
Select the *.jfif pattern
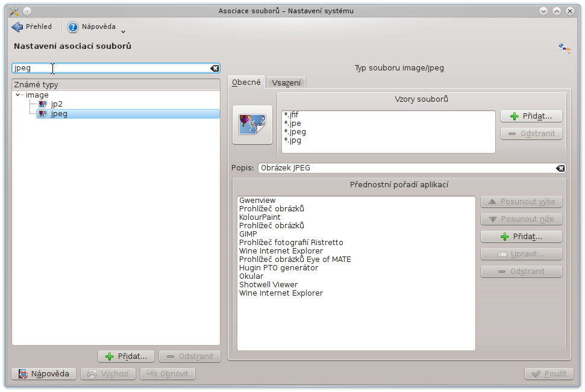pos(291,114)
